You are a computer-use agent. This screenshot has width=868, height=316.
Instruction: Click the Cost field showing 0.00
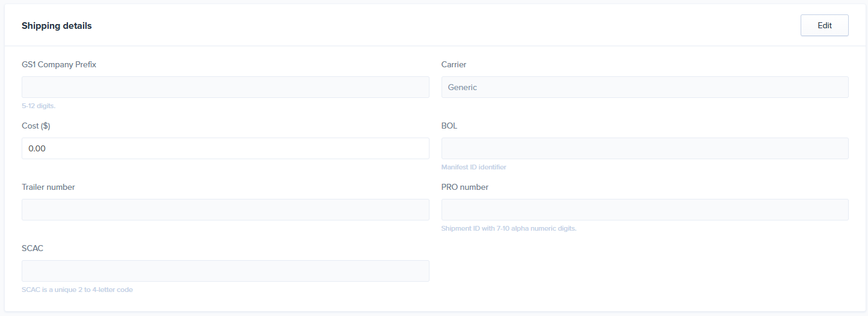[x=226, y=148]
